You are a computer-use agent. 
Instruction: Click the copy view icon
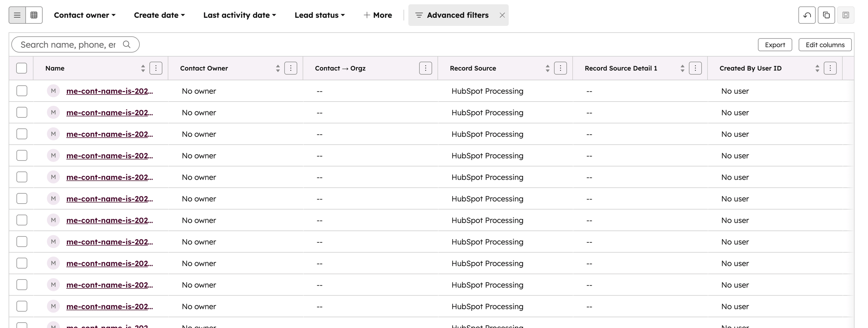(x=826, y=15)
